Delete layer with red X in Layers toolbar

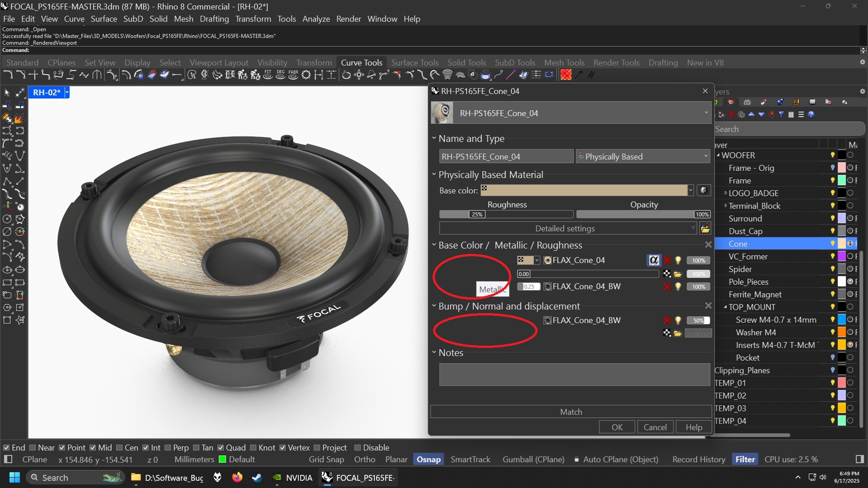point(731,114)
